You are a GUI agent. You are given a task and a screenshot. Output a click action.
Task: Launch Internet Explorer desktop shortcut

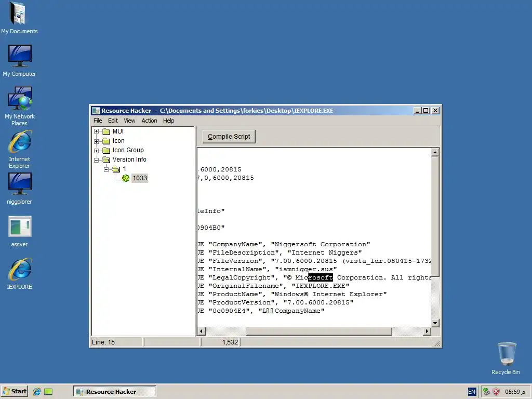(x=19, y=149)
